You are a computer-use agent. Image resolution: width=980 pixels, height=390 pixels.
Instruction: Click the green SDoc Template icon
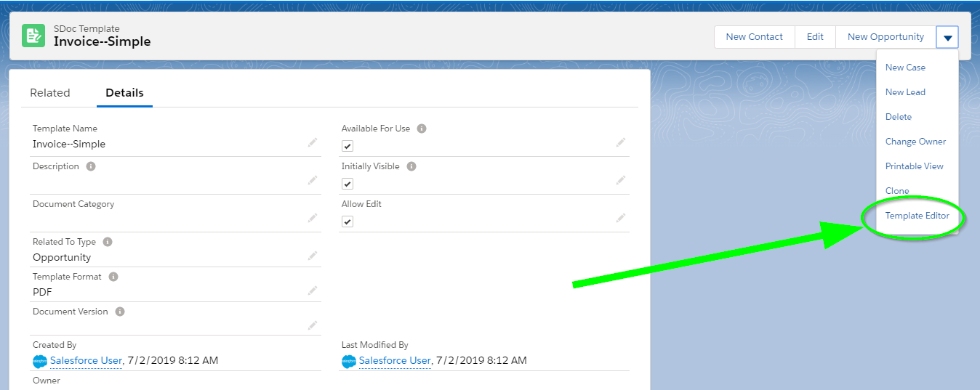tap(33, 36)
